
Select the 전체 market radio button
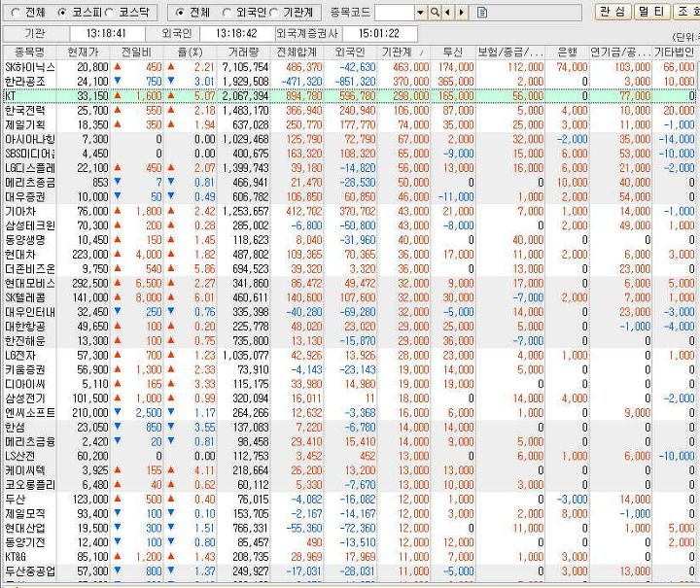click(x=16, y=12)
